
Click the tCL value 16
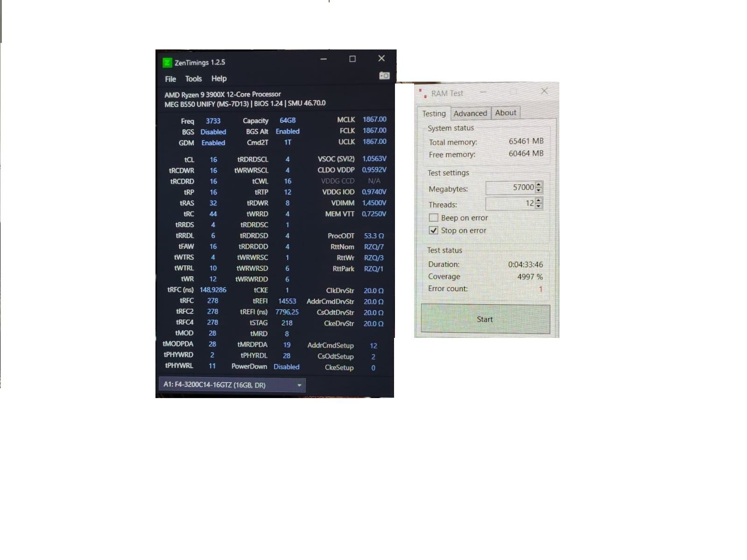click(213, 160)
